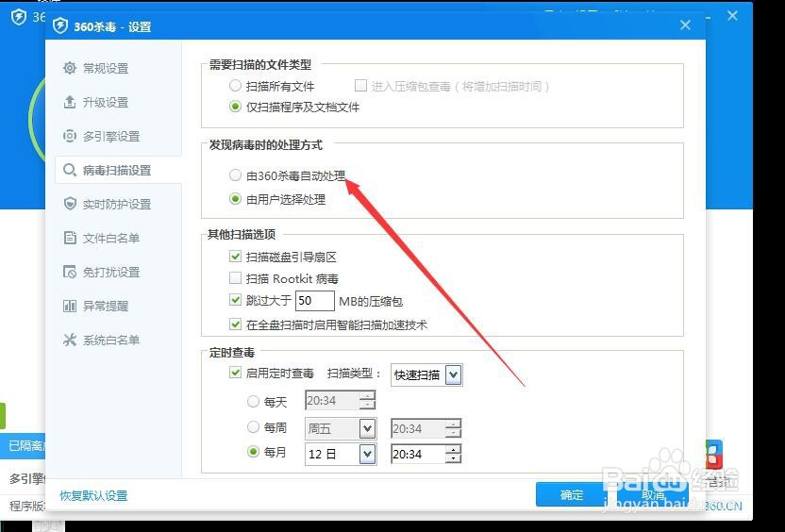Viewport: 785px width, 532px height.
Task: Select the 每周 schedule radio button
Action: tap(253, 427)
